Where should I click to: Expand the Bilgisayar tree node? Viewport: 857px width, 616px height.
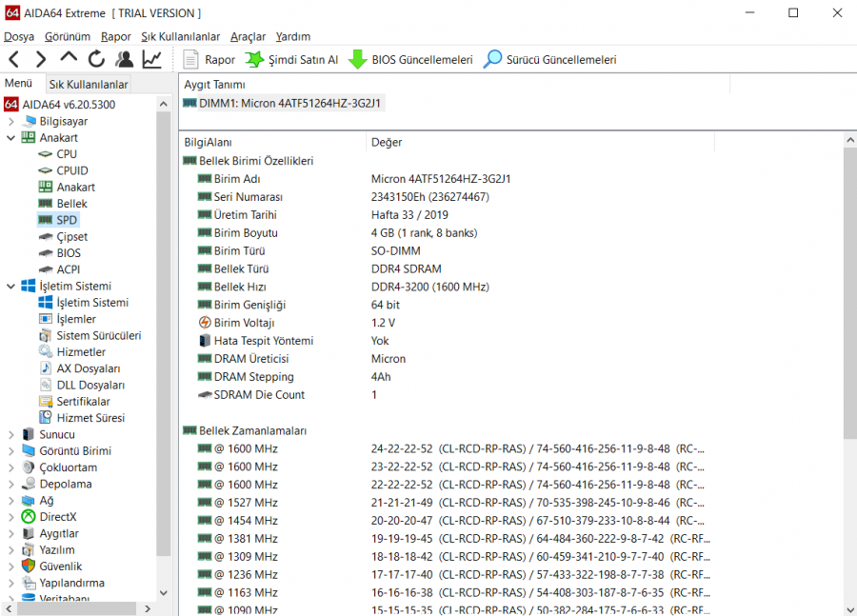pyautogui.click(x=10, y=121)
